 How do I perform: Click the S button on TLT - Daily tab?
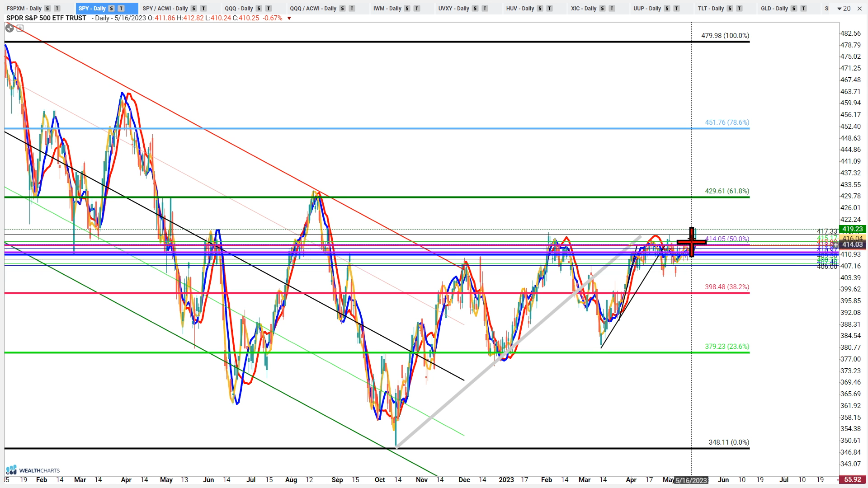pos(730,9)
